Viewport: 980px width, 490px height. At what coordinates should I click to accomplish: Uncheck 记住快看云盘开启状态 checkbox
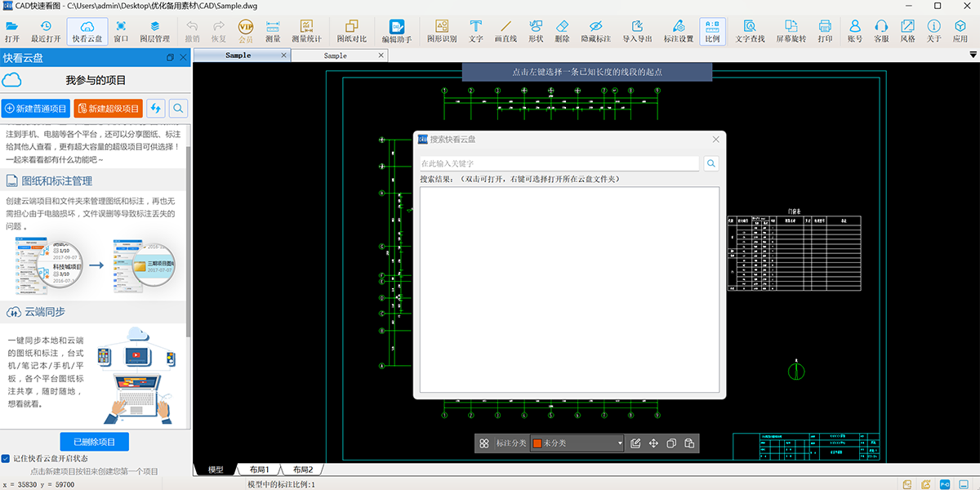6,458
